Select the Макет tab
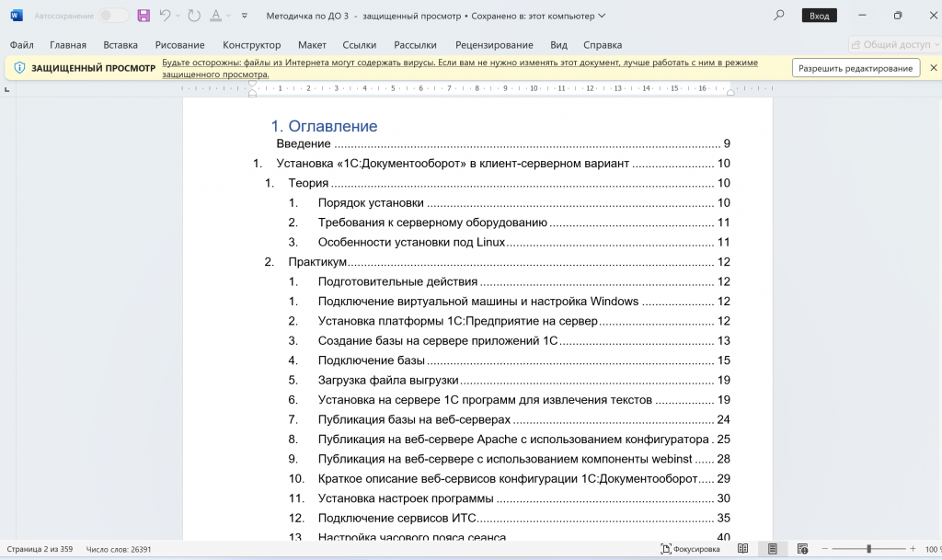 tap(313, 45)
